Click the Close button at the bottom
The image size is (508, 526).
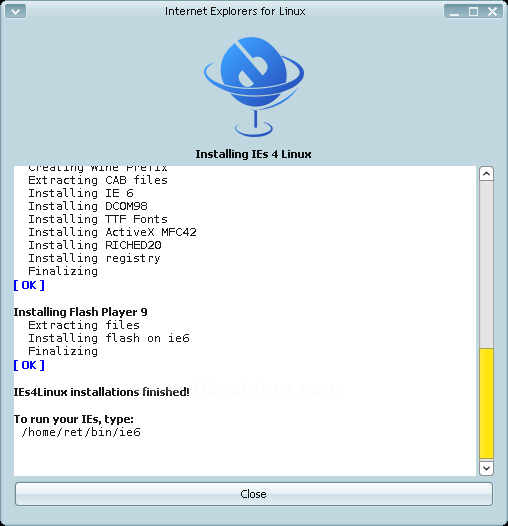pos(254,494)
